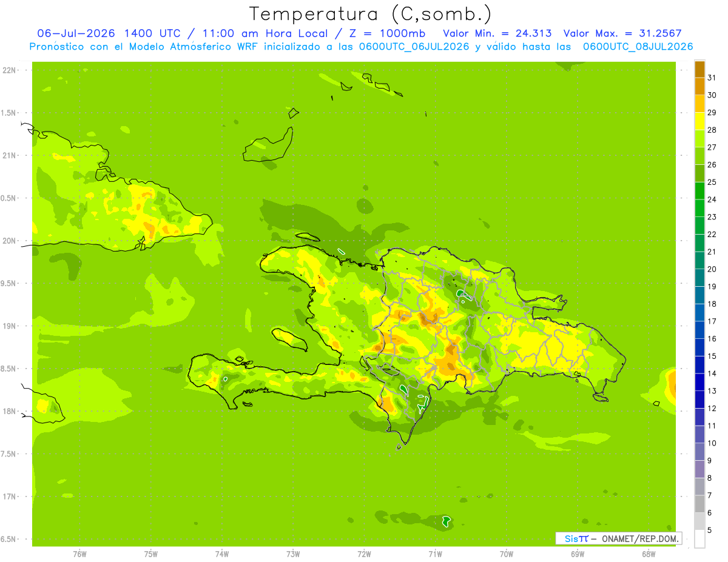Image resolution: width=728 pixels, height=562 pixels.
Task: Click the 'Valor Min. = 24.313' readout
Action: pos(497,33)
